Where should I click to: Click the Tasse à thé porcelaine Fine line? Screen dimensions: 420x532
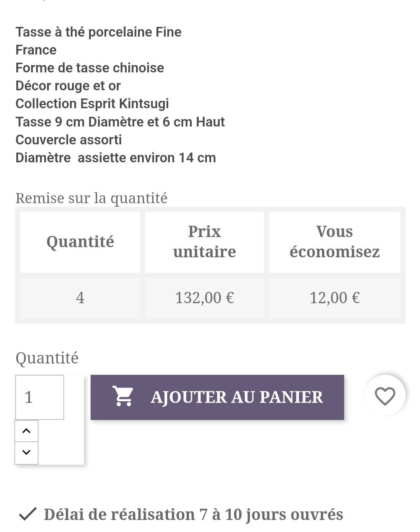[x=98, y=32]
